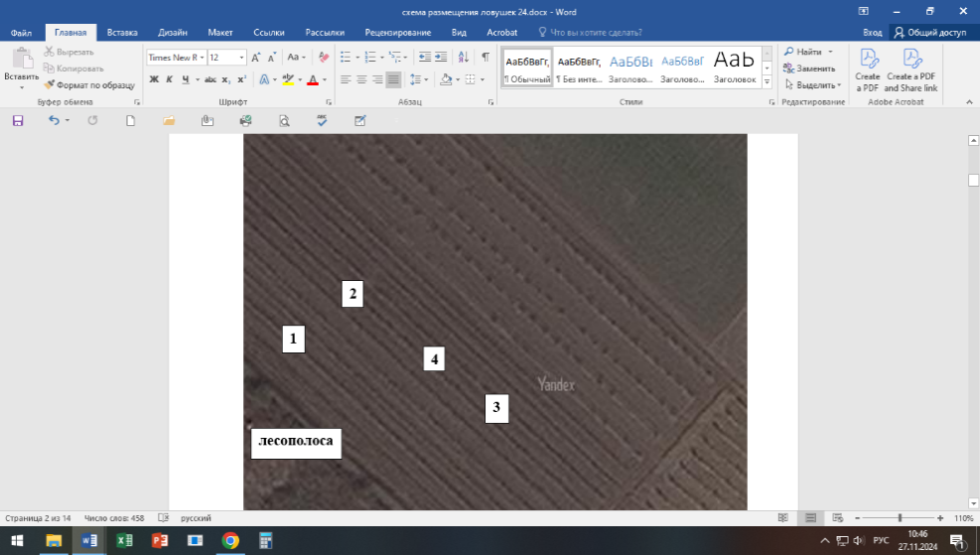The width and height of the screenshot is (980, 555).
Task: Toggle strikethrough abc formatting
Action: (210, 79)
